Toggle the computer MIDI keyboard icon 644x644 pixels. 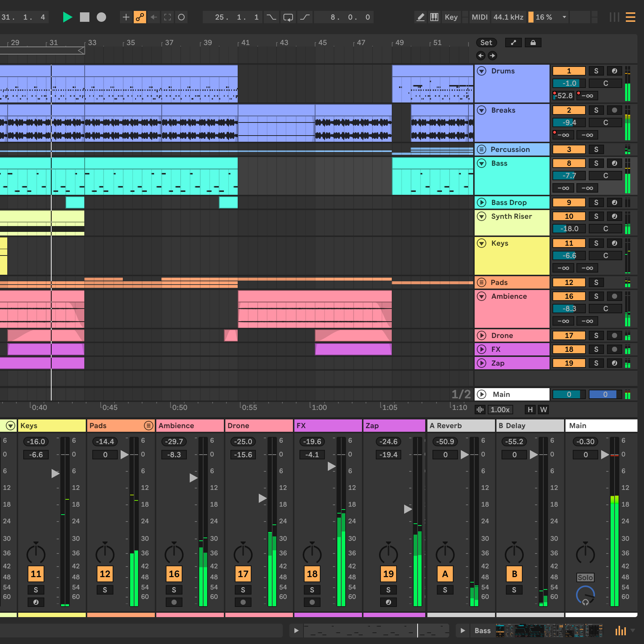(434, 17)
